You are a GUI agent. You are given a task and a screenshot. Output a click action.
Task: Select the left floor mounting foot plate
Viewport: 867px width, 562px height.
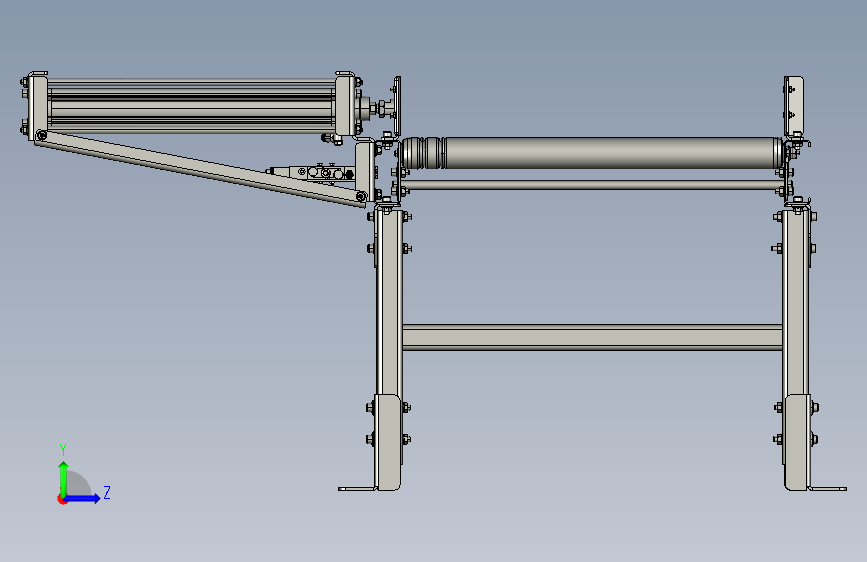coord(357,488)
